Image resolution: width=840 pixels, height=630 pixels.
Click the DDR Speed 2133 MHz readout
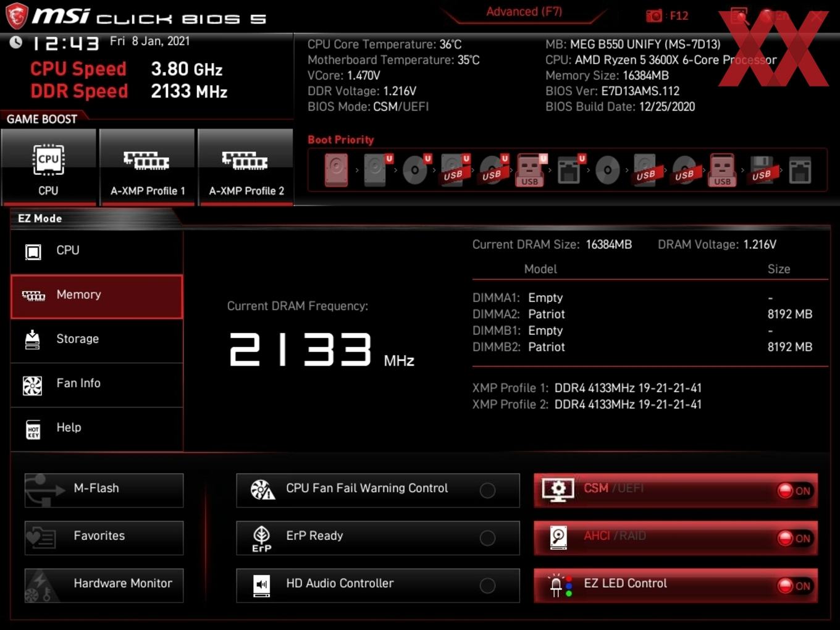pyautogui.click(x=129, y=91)
